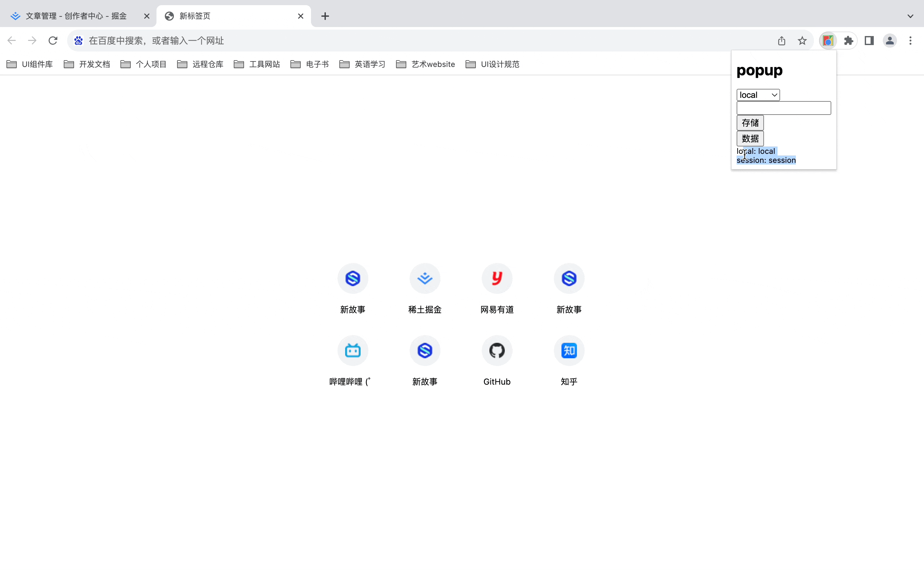Click the 存储 button in popup
Image resolution: width=924 pixels, height=571 pixels.
click(750, 123)
